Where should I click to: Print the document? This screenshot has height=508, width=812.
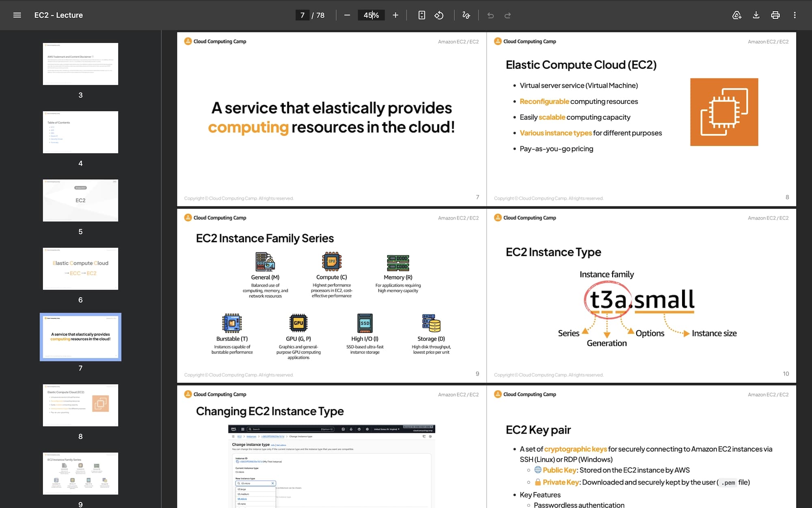775,15
